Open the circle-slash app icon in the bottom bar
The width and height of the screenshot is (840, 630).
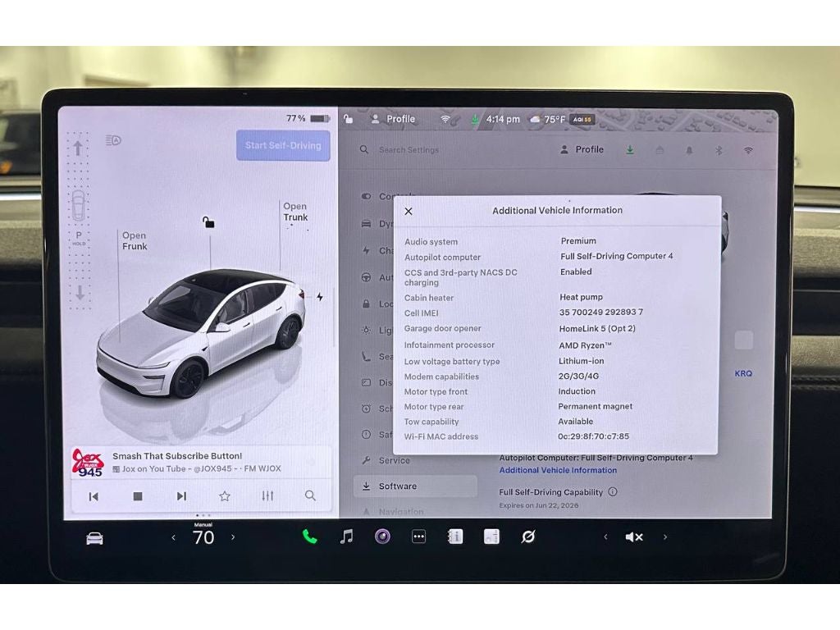point(527,536)
